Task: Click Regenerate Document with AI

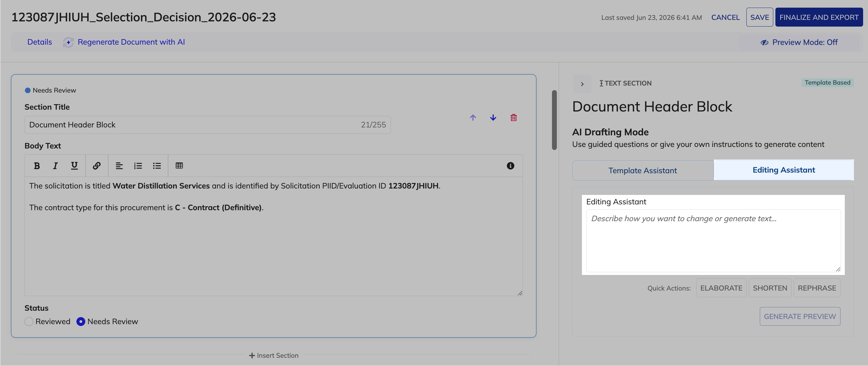Action: tap(131, 42)
